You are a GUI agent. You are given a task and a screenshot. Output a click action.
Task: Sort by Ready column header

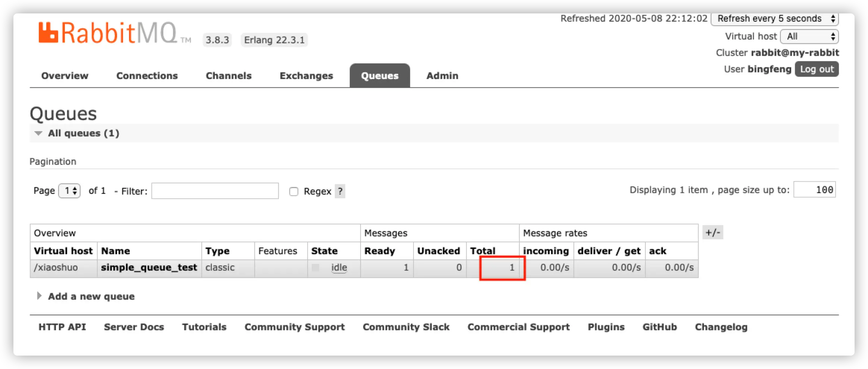(380, 251)
